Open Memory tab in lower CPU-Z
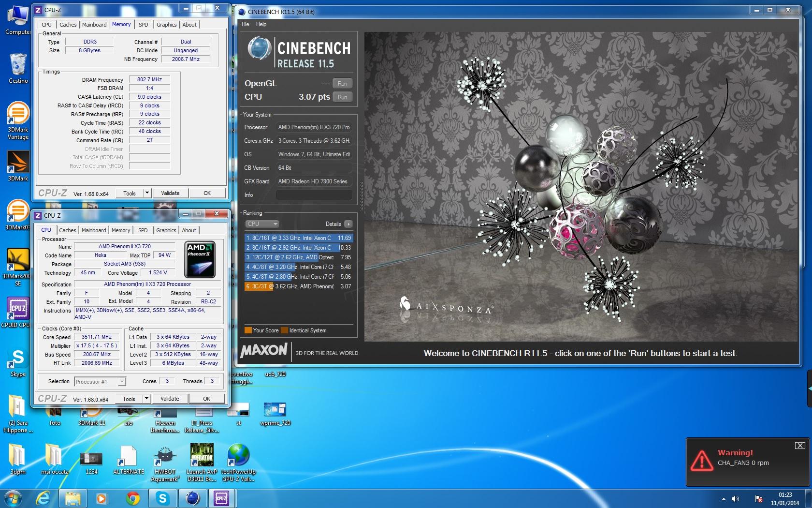812x508 pixels. [121, 230]
